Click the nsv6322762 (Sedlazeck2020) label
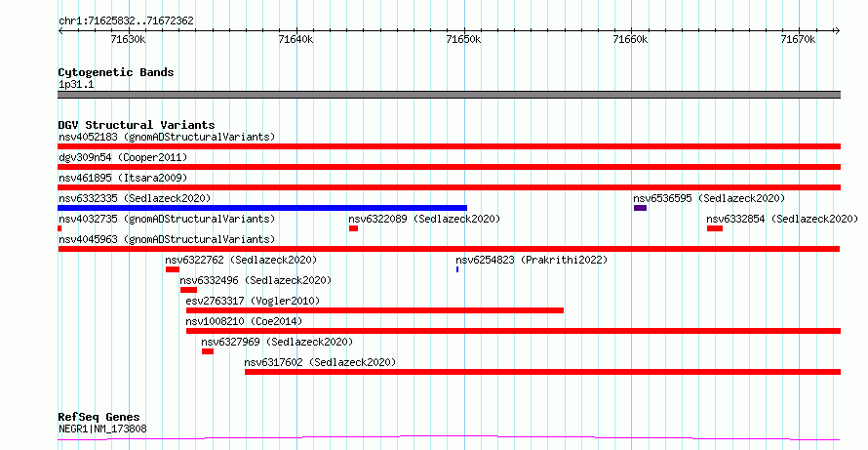This screenshot has height=450, width=868. point(241,260)
